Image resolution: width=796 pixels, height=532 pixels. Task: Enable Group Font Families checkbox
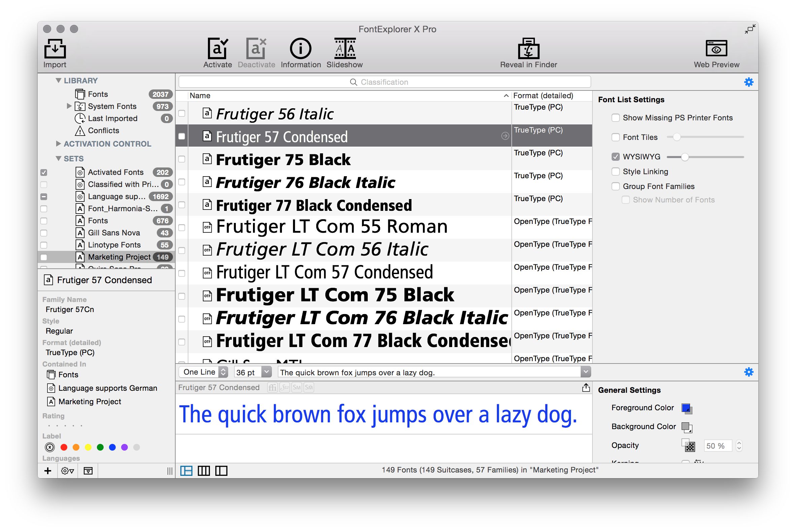[615, 186]
